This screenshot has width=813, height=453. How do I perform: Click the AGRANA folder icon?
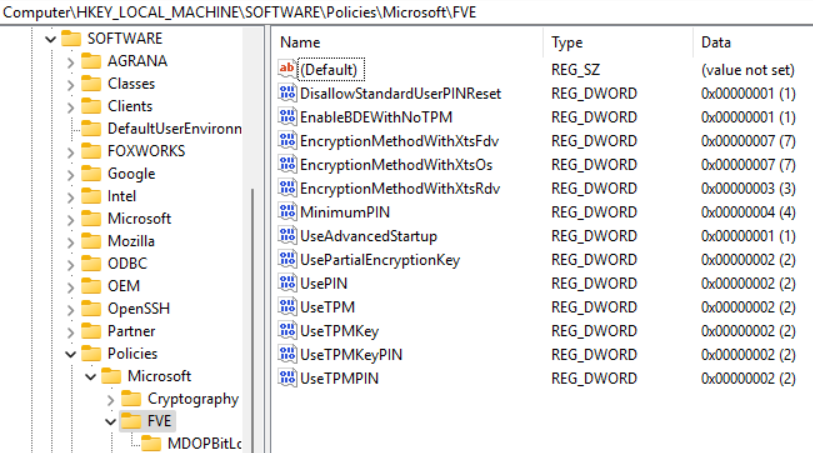91,61
